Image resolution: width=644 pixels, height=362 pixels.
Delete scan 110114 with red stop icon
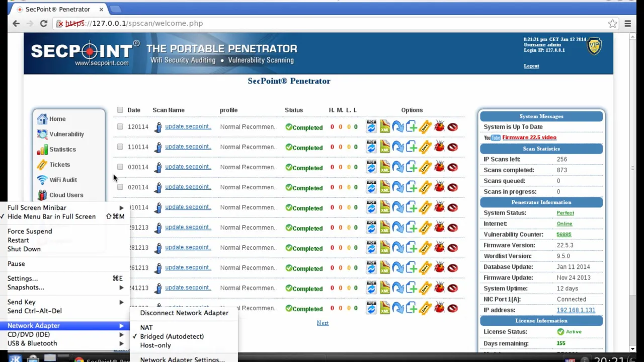(x=452, y=147)
